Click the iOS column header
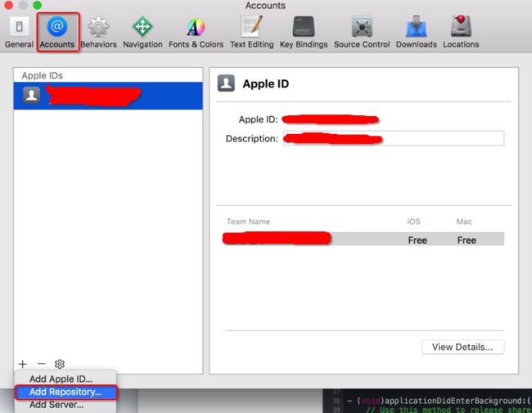Image resolution: width=532 pixels, height=413 pixels. click(413, 222)
